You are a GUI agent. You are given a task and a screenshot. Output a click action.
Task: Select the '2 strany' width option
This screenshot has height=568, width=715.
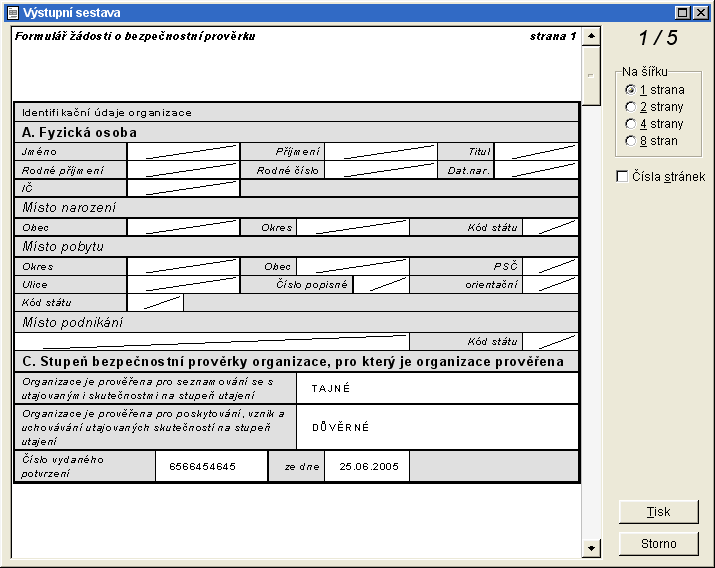coord(630,107)
